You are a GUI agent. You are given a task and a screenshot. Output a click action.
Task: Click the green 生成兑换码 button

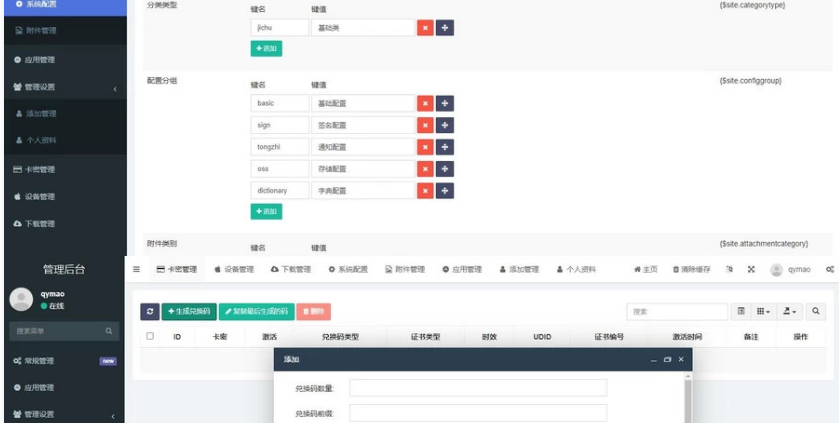189,312
